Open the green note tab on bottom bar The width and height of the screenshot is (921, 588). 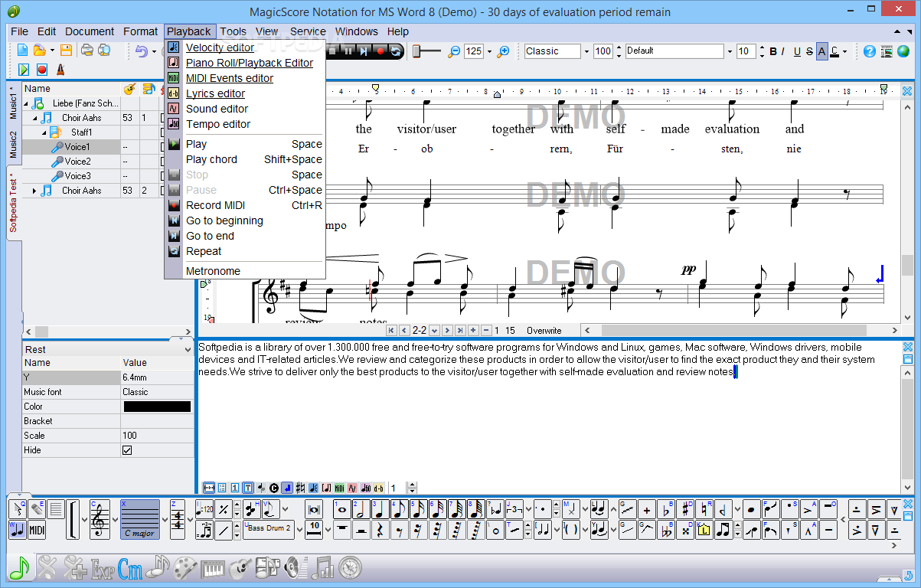coord(20,567)
